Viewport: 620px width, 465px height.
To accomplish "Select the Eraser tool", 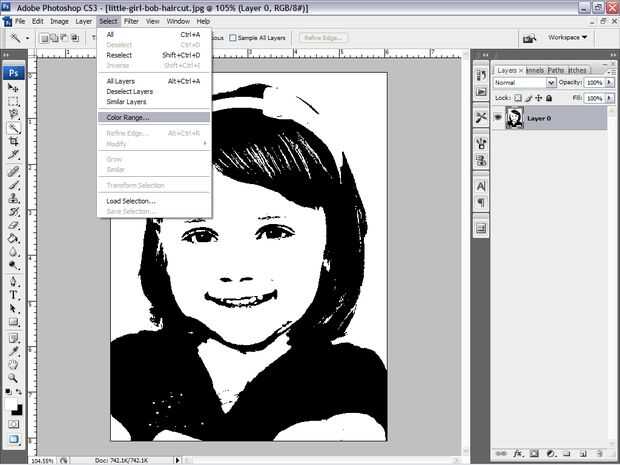I will pos(13,225).
